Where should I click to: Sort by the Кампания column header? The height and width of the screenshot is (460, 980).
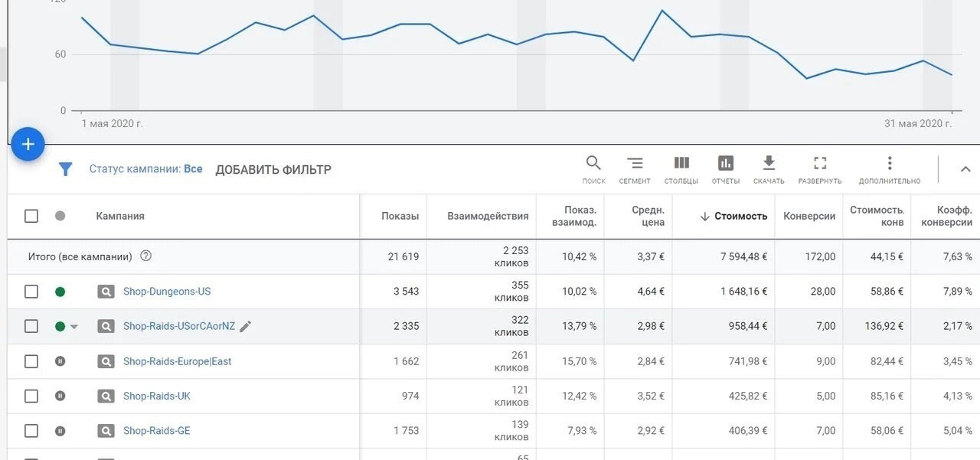tap(120, 216)
